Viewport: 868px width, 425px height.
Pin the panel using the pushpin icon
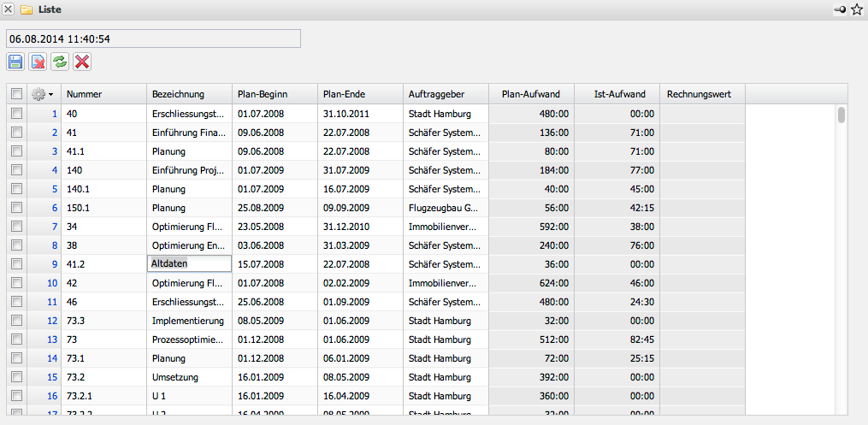841,9
